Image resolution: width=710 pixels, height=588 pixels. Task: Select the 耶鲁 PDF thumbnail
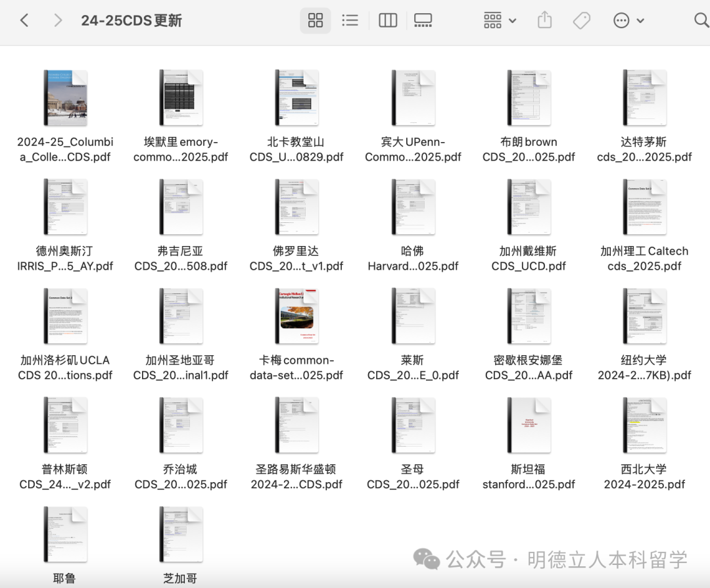click(65, 535)
